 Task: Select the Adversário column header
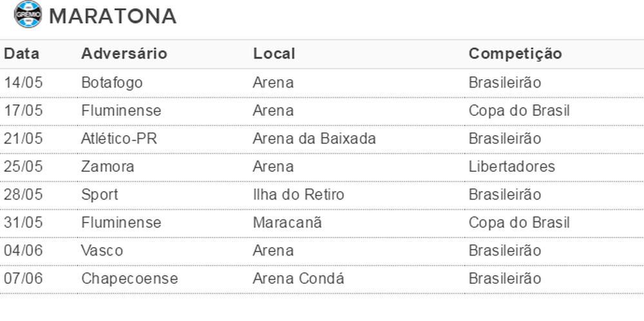pyautogui.click(x=124, y=54)
